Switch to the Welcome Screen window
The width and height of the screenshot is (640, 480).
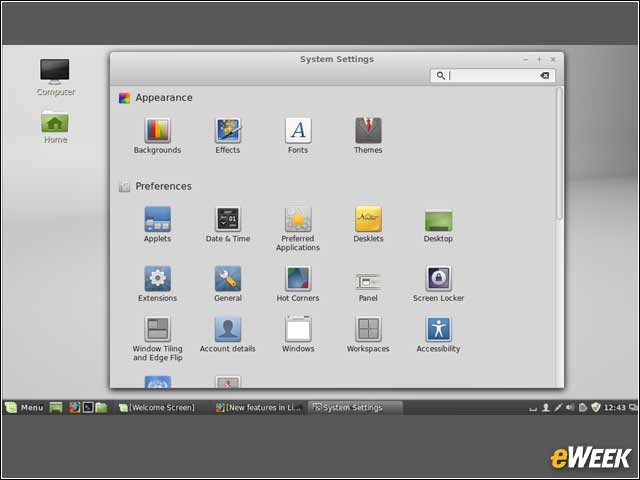pyautogui.click(x=157, y=407)
